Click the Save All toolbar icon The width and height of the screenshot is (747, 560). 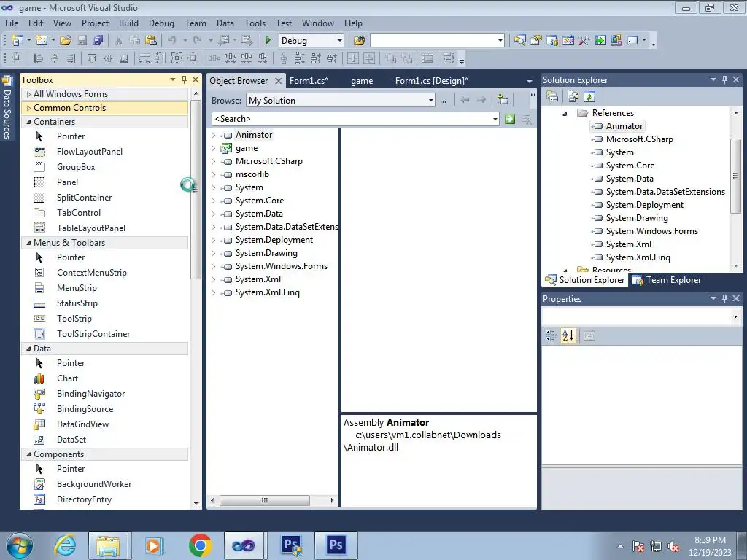(98, 41)
